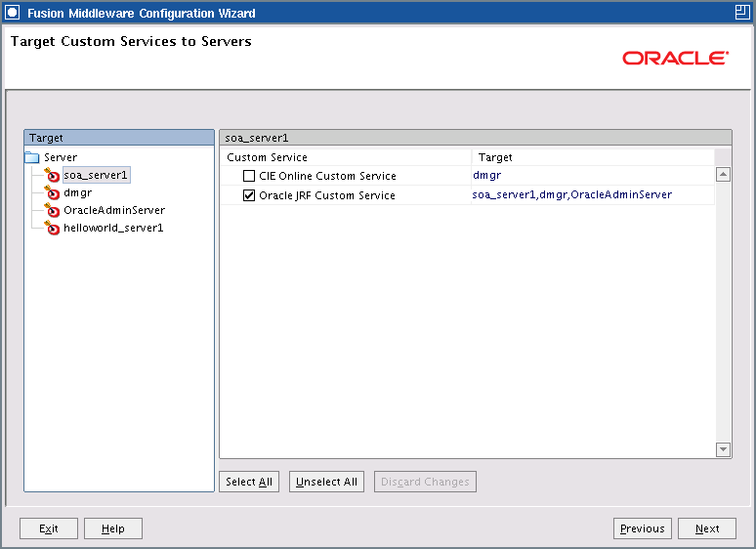Click the restore window icon in title bar
Viewport: 756px width, 549px height.
coord(742,13)
